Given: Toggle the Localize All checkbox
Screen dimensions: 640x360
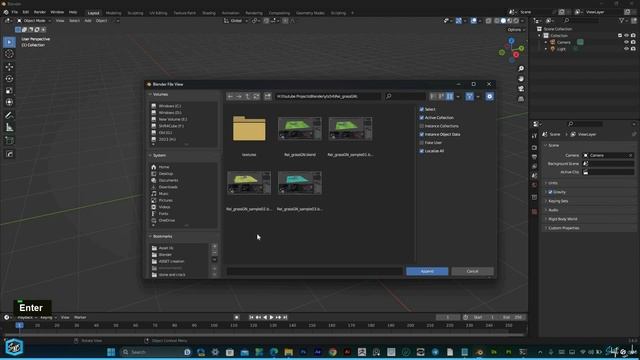Looking at the screenshot, I should click(x=422, y=151).
